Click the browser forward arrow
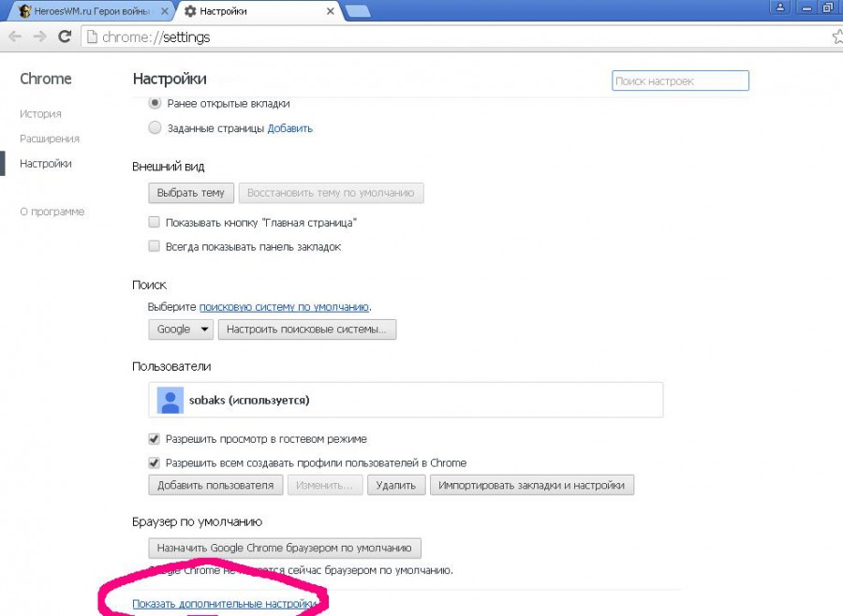This screenshot has width=843, height=616. (39, 37)
